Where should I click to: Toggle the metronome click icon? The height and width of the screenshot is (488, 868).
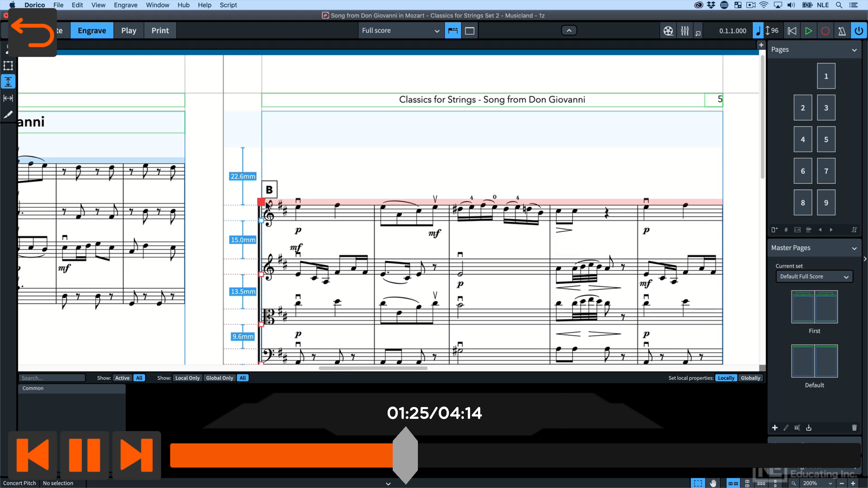842,31
